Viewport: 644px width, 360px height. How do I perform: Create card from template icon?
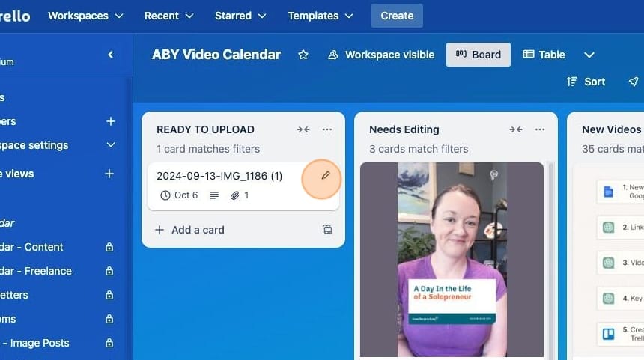327,230
